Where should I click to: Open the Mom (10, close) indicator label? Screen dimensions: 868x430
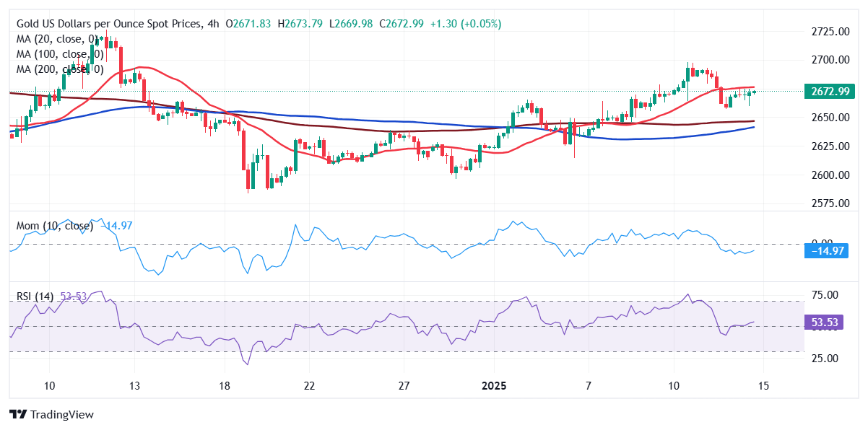(55, 226)
